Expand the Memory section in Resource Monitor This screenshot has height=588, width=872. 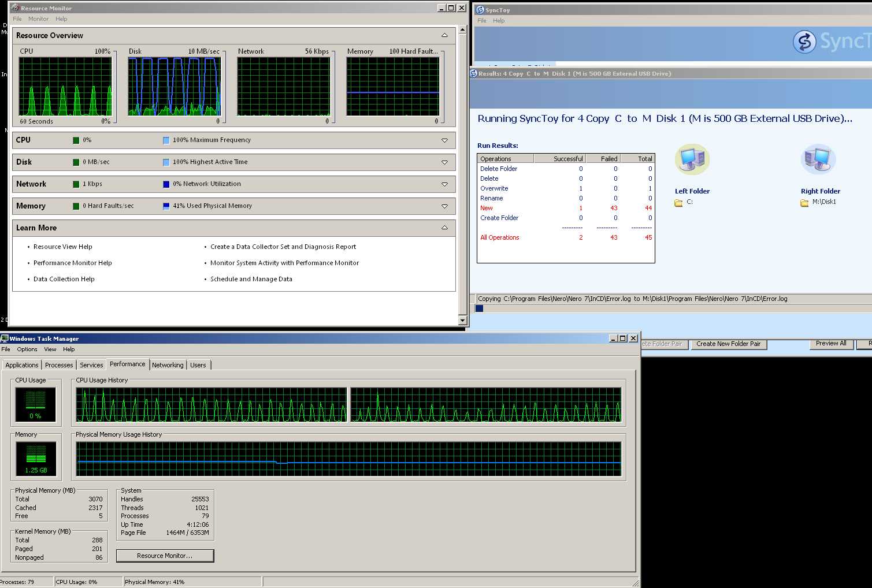pyautogui.click(x=444, y=206)
